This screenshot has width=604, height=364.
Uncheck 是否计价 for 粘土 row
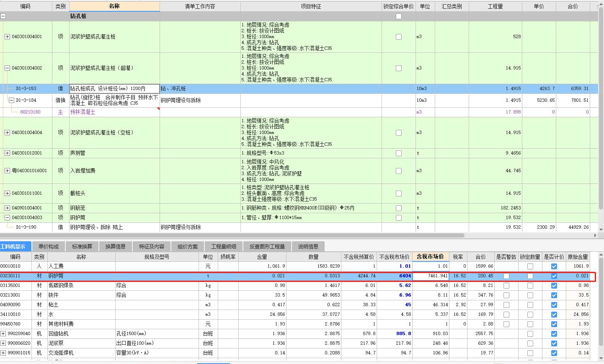(554, 305)
